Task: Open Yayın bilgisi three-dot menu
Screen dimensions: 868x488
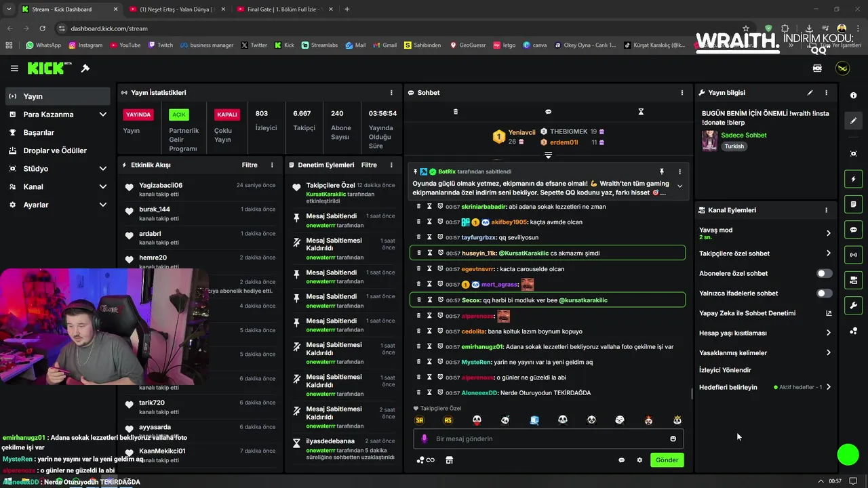Action: 826,93
